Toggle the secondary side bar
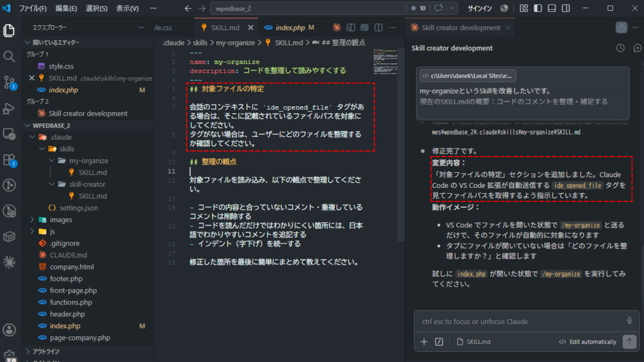The width and height of the screenshot is (644, 362). tap(566, 8)
